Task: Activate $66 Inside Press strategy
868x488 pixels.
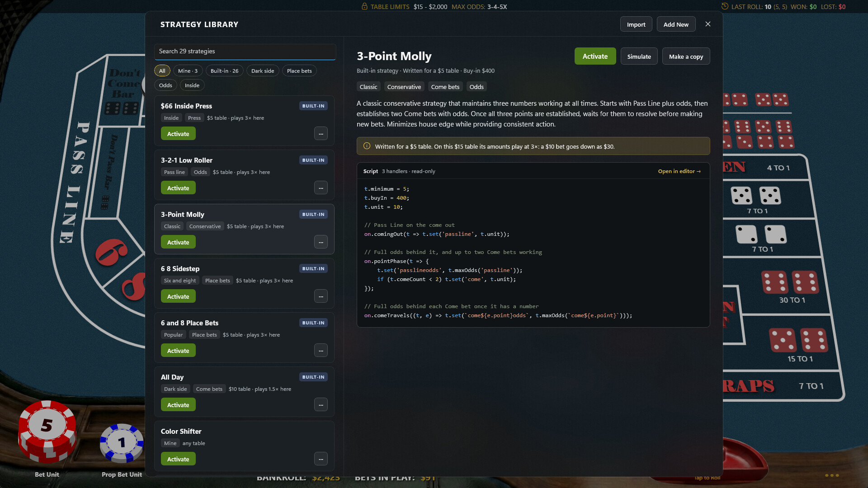Action: [178, 134]
